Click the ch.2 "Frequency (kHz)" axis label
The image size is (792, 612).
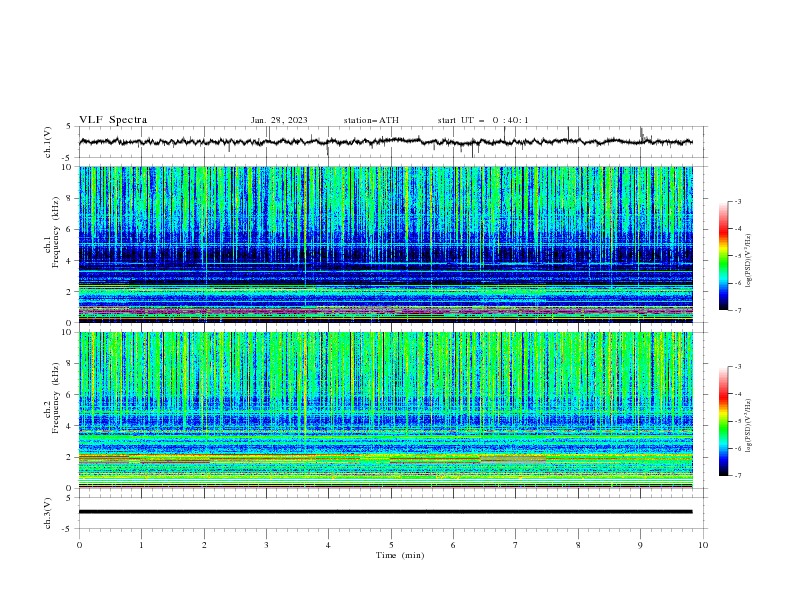(56, 398)
